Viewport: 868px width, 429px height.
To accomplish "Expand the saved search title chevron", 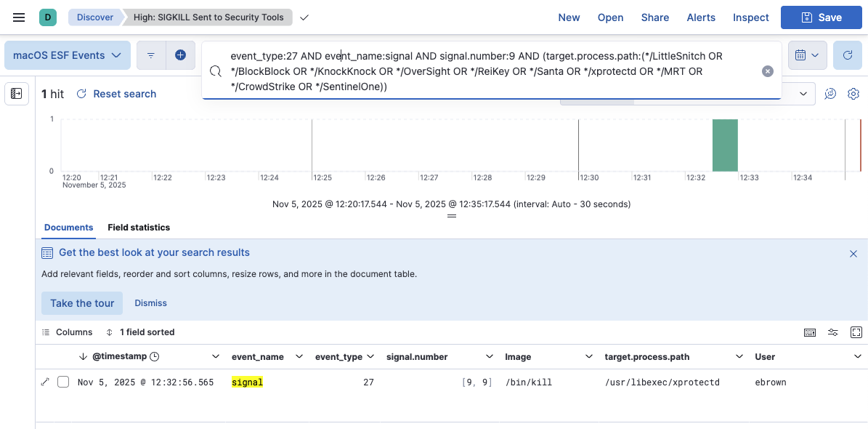I will (x=304, y=17).
